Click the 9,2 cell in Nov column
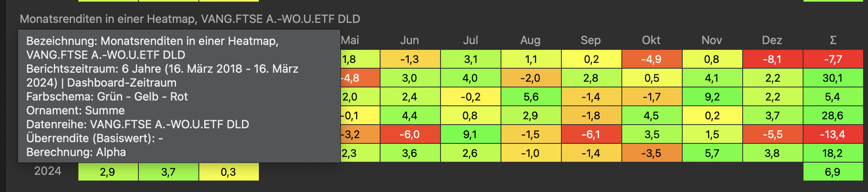The width and height of the screenshot is (868, 192). 712,97
